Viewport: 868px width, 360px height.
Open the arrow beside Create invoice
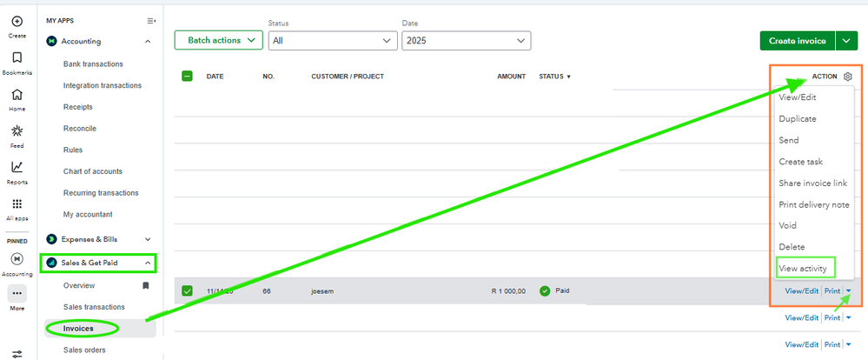click(846, 41)
